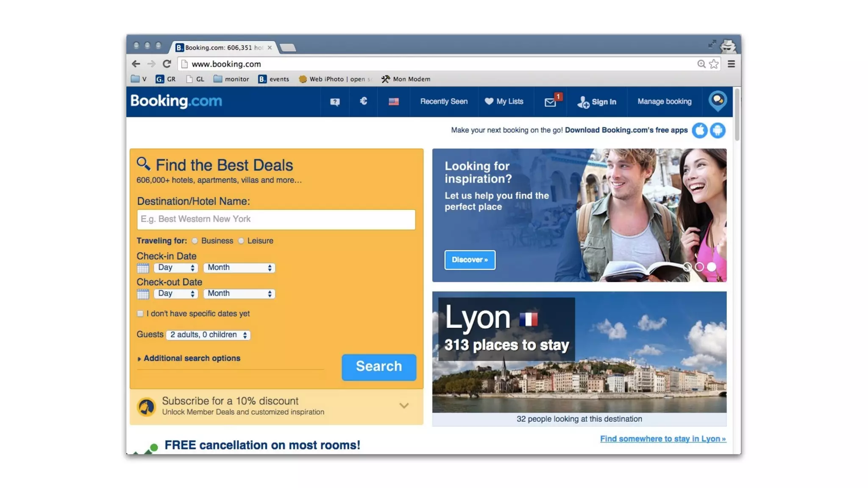Open the Guests dropdown selector

tap(208, 335)
